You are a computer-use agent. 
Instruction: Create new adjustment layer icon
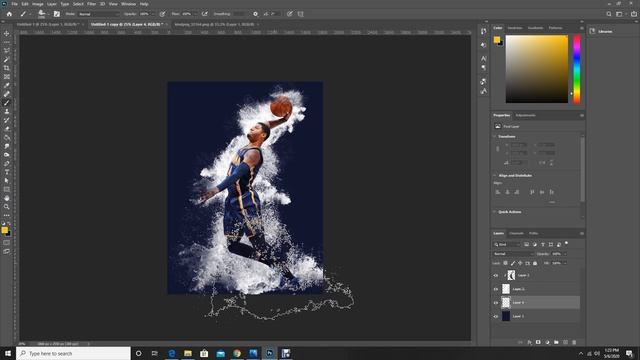[x=547, y=342]
